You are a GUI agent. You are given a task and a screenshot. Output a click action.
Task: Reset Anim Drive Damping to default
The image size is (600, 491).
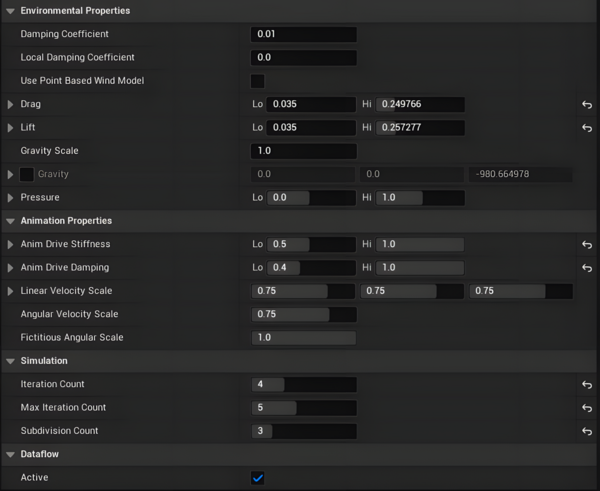(x=587, y=268)
